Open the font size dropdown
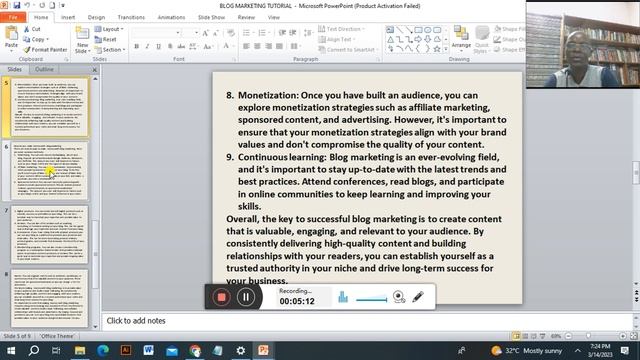This screenshot has width=640, height=360. pos(196,33)
